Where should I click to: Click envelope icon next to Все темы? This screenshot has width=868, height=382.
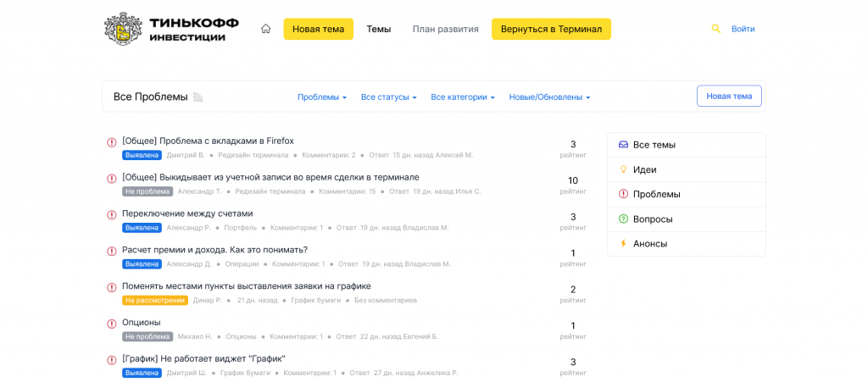click(x=623, y=145)
